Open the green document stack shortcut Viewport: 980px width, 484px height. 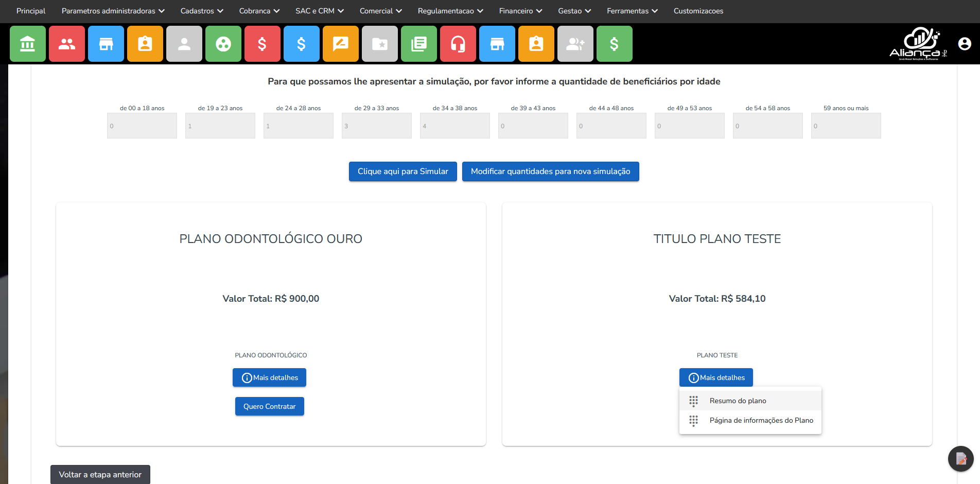418,44
